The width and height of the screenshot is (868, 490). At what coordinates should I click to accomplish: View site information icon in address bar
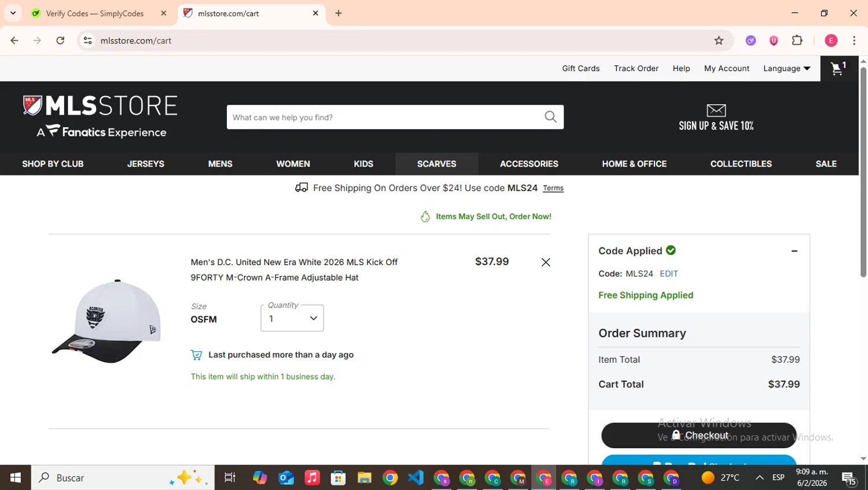87,40
